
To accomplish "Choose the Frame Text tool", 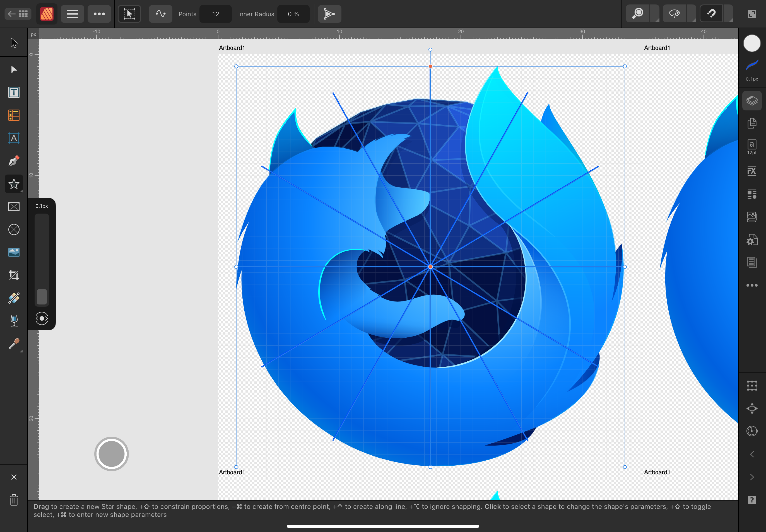I will coord(14,92).
